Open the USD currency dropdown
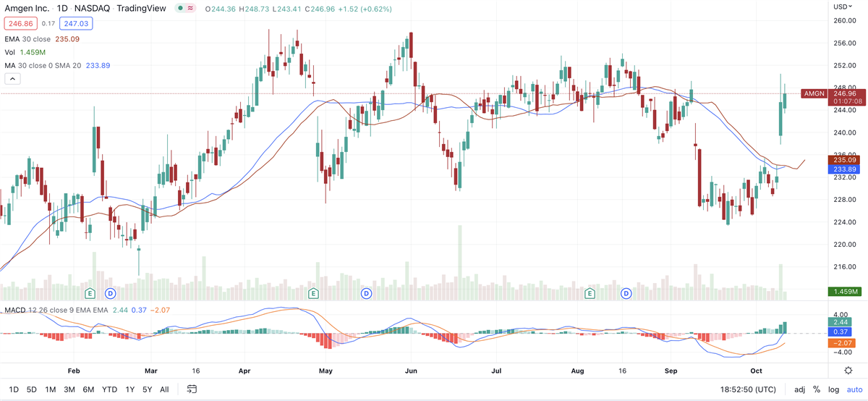Screen dimensions: 868x401 (x=842, y=7)
